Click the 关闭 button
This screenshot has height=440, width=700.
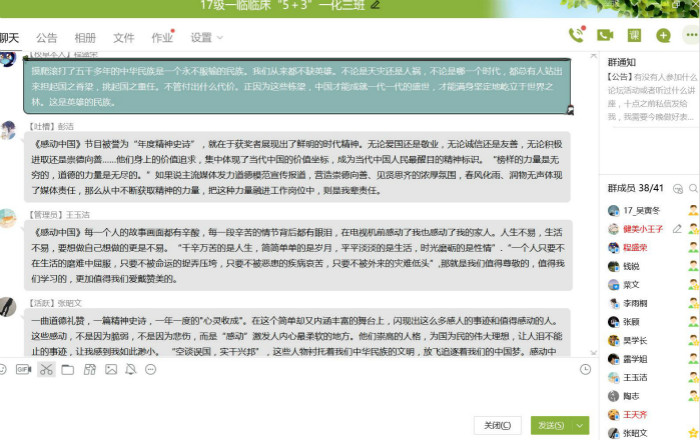497,425
